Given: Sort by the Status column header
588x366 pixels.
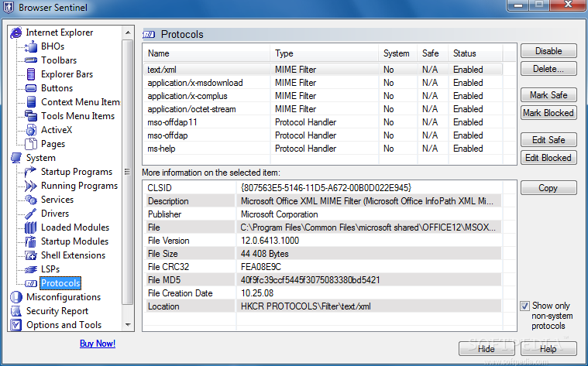Looking at the screenshot, I should pyautogui.click(x=475, y=53).
